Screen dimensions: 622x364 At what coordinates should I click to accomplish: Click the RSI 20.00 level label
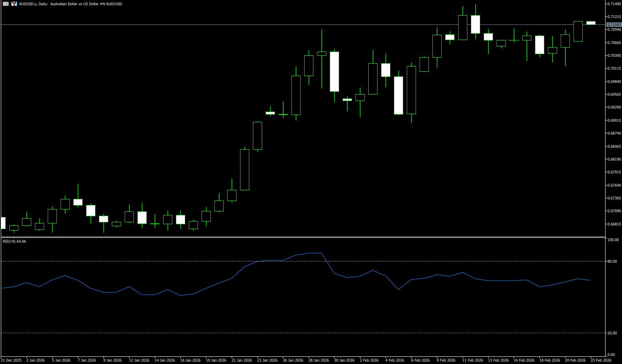(612, 333)
